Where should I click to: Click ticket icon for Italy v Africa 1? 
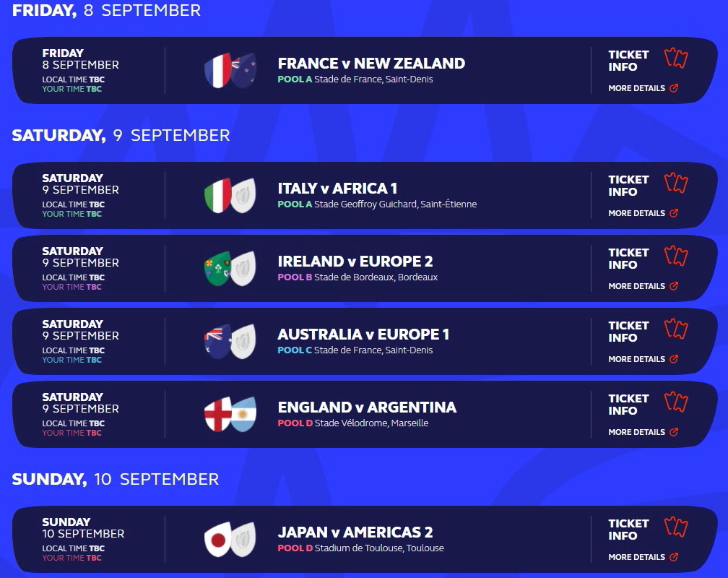(676, 183)
